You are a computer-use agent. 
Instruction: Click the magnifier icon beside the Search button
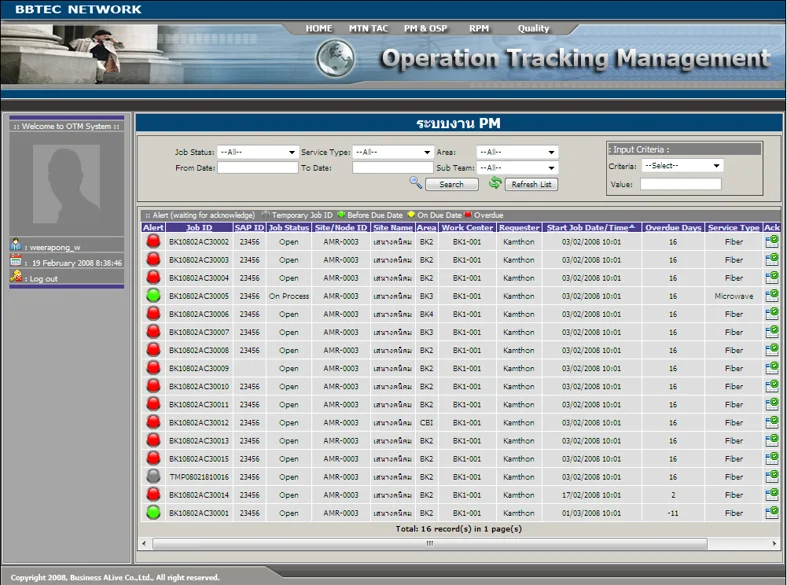coord(416,183)
